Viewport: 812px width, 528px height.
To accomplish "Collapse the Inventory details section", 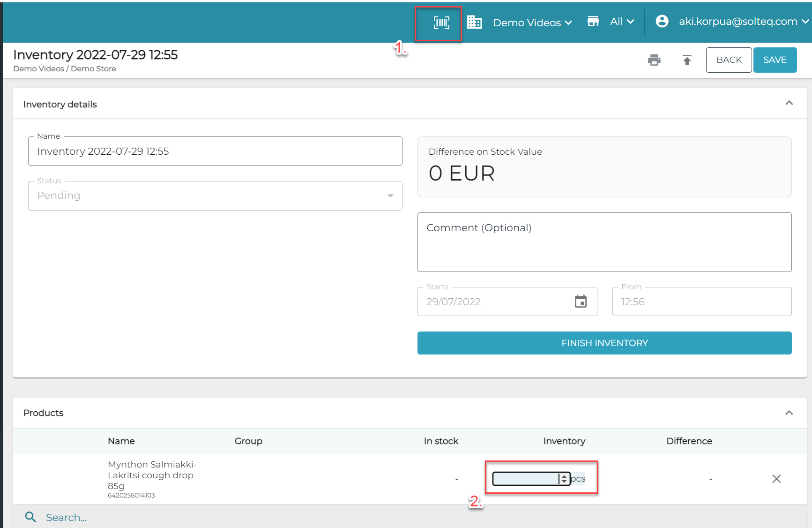I will 789,103.
